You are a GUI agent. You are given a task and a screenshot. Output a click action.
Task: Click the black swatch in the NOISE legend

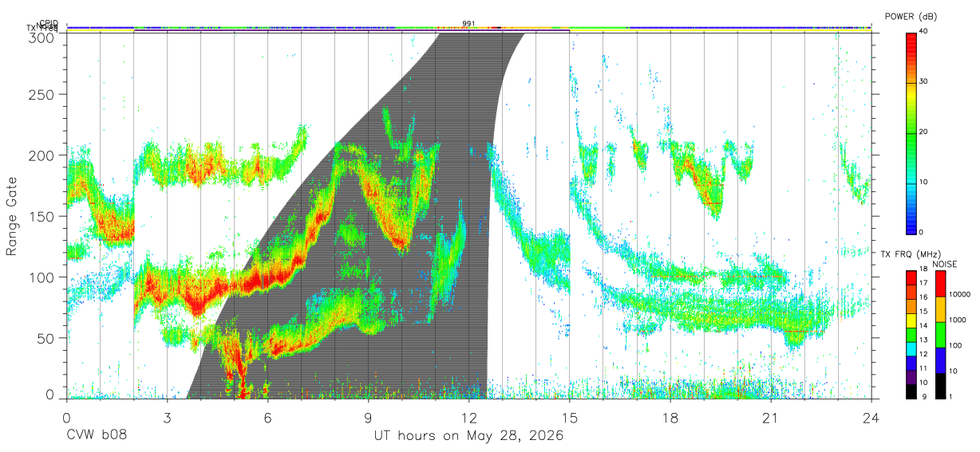click(x=940, y=386)
